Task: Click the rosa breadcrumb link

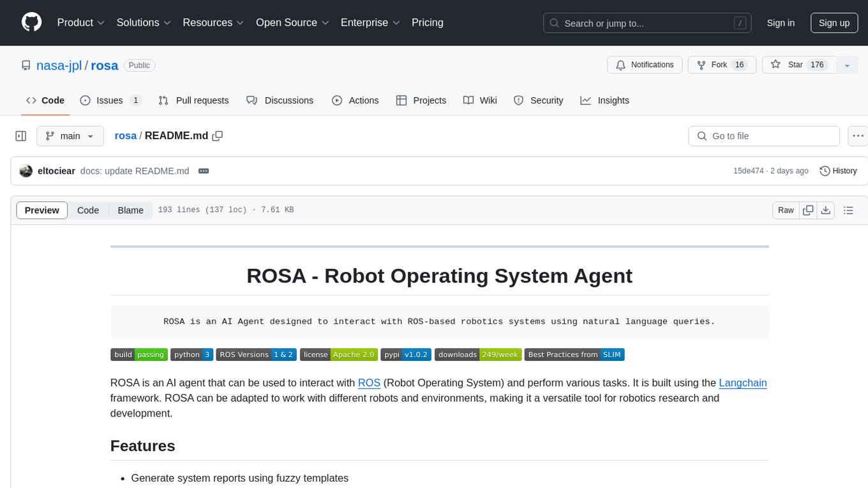Action: pos(125,135)
